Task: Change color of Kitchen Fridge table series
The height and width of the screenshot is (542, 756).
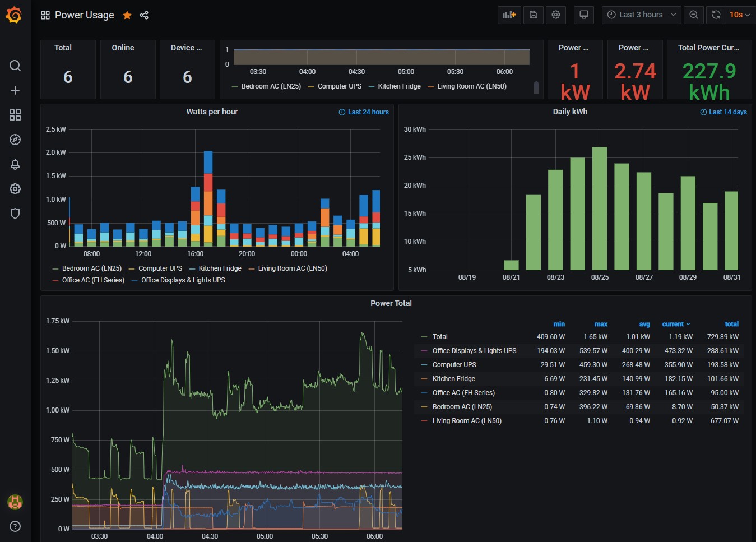Action: pos(424,379)
